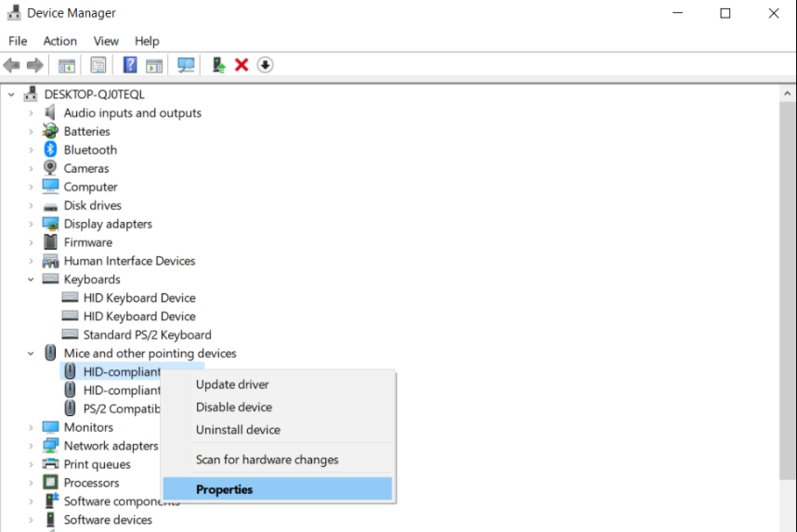Click the show/hide console tree icon
The height and width of the screenshot is (532, 797).
click(66, 65)
